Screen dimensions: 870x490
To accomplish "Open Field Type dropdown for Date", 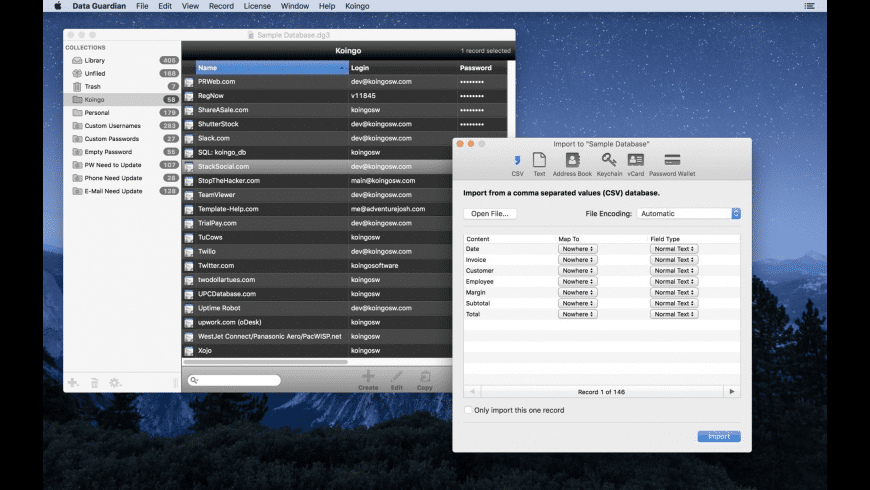I will pyautogui.click(x=674, y=249).
